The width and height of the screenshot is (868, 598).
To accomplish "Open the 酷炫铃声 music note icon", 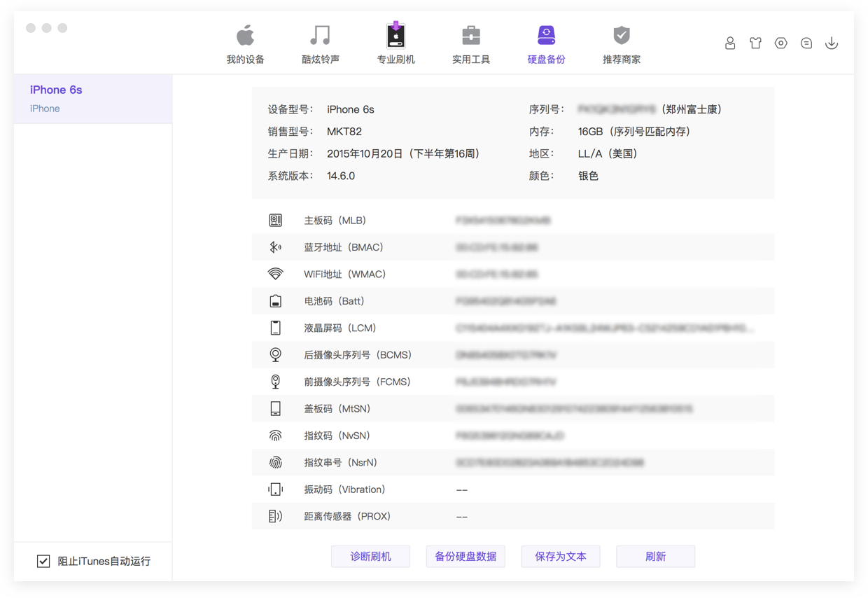I will tap(321, 35).
